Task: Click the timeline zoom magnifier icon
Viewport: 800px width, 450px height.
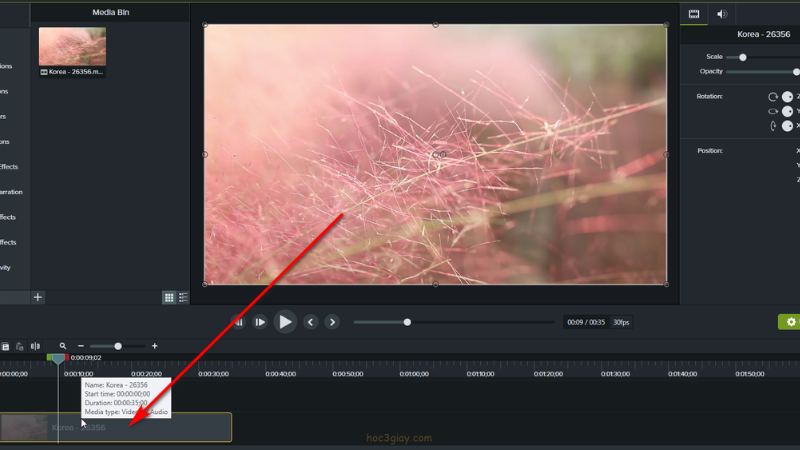Action: pyautogui.click(x=63, y=346)
